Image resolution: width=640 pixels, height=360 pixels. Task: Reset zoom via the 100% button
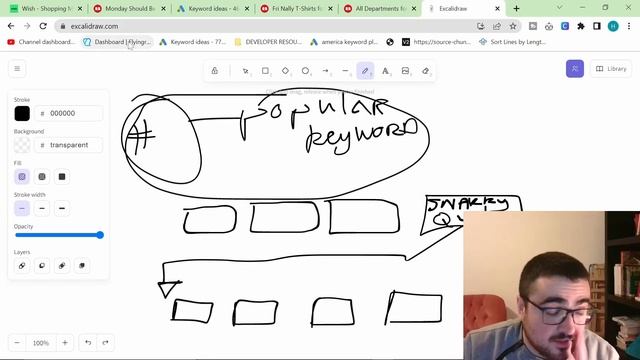tap(41, 343)
